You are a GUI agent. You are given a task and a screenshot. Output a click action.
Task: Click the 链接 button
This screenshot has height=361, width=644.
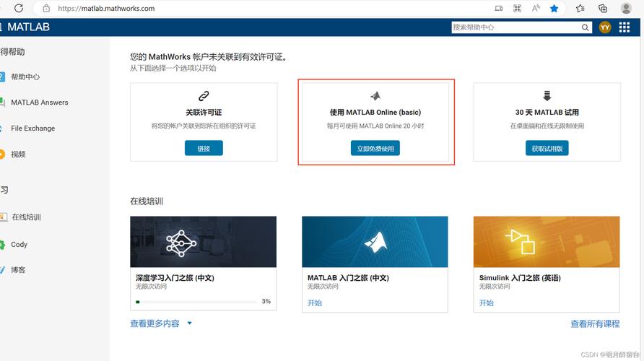click(x=204, y=148)
